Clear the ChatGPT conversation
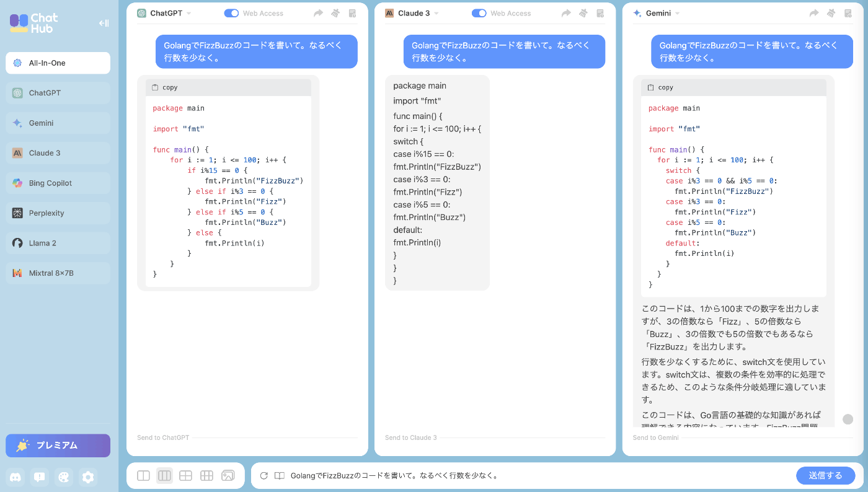Image resolution: width=868 pixels, height=492 pixels. (x=335, y=13)
